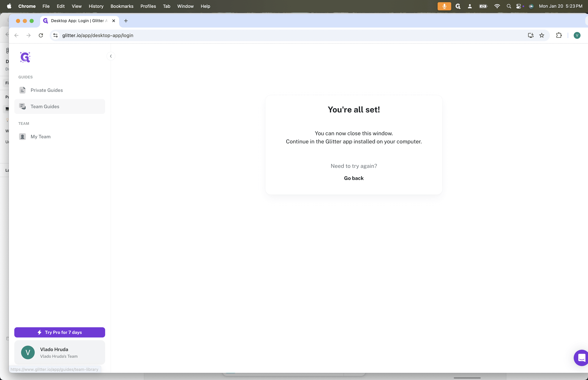The width and height of the screenshot is (588, 380).
Task: Click the Private Guides document icon
Action: tap(22, 90)
